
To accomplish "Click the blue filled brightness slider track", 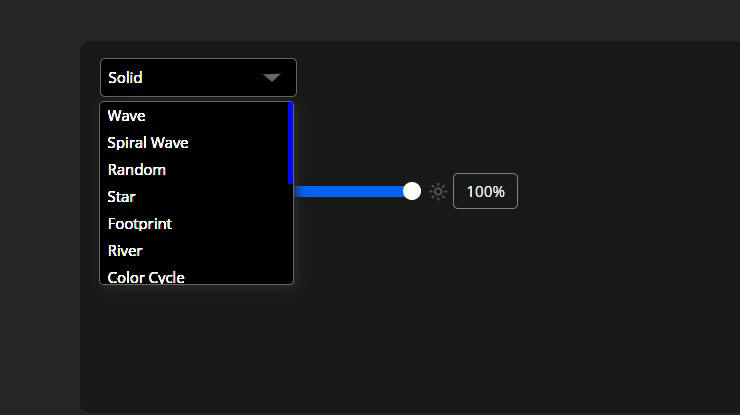I will coord(350,191).
